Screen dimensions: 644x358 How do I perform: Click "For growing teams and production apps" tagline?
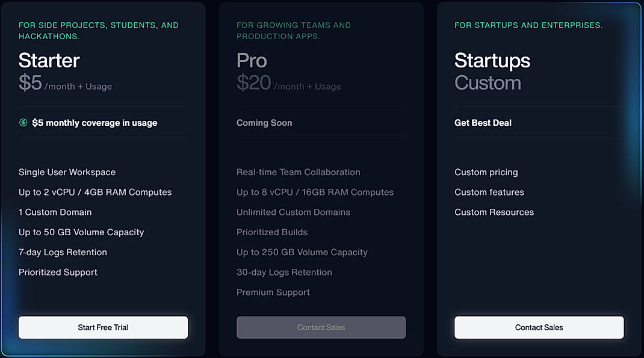[x=294, y=31]
